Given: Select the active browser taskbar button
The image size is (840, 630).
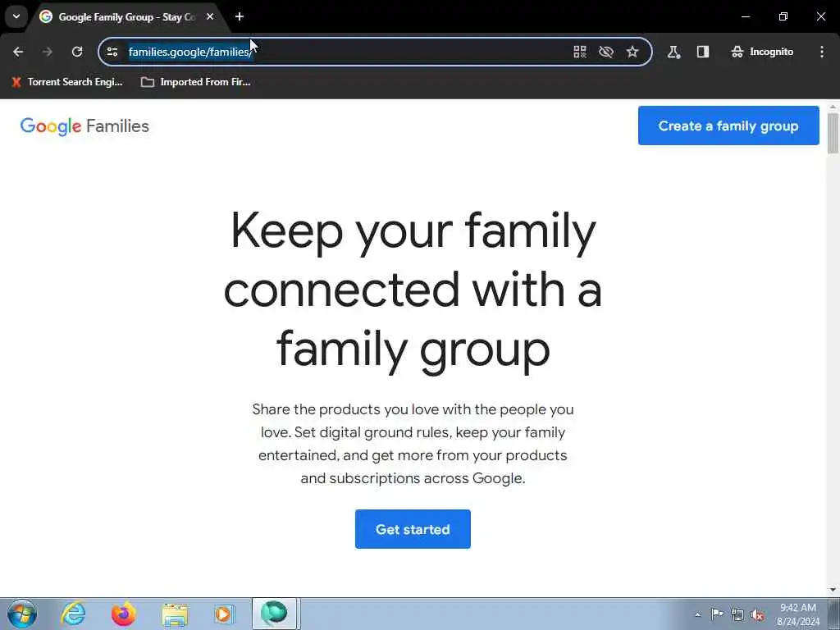Looking at the screenshot, I should (274, 614).
